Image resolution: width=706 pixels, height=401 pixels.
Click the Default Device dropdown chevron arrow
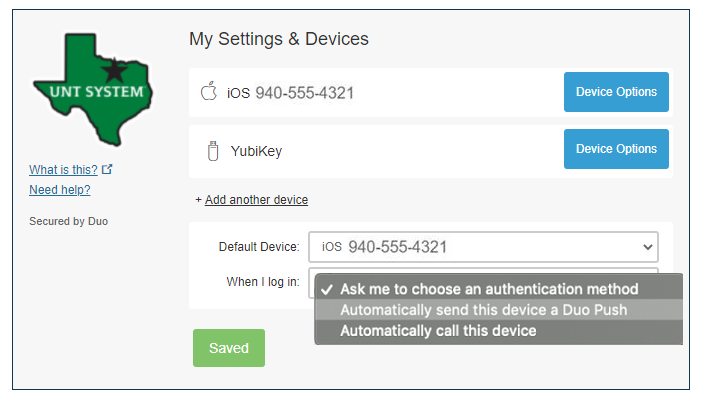tap(646, 247)
